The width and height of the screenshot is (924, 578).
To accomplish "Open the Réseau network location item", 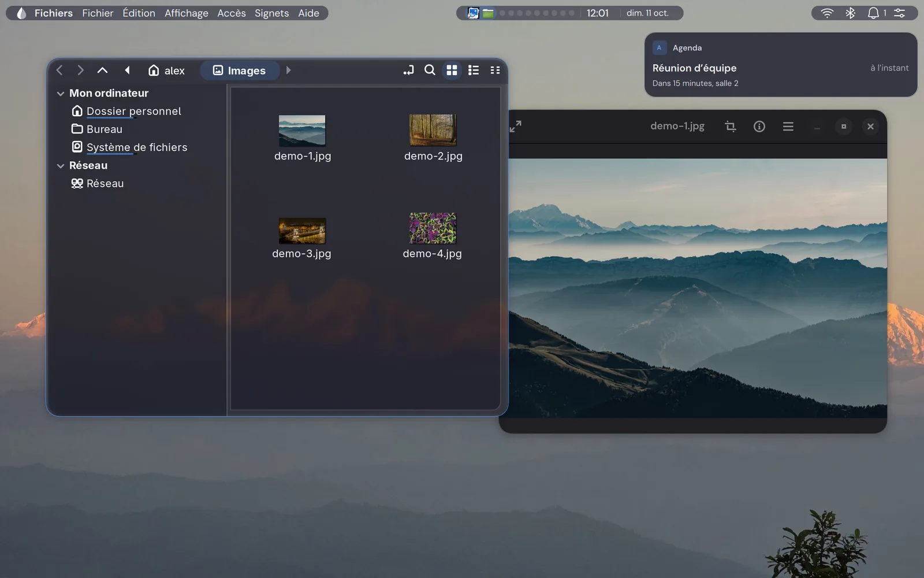I will pyautogui.click(x=98, y=183).
